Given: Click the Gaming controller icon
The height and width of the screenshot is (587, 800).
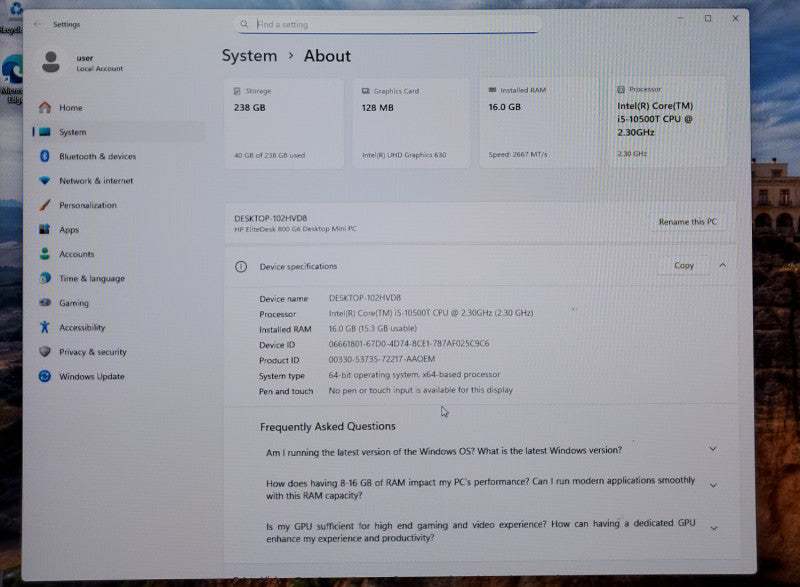Looking at the screenshot, I should point(45,302).
